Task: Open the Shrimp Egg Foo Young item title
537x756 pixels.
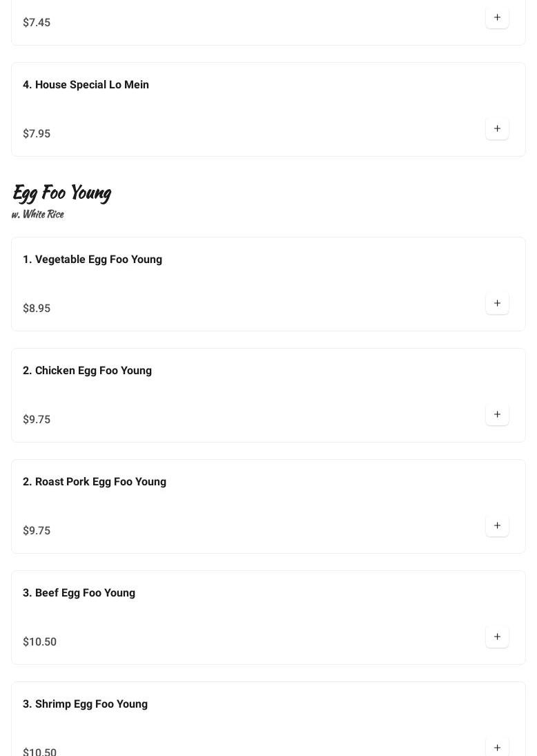Action: click(x=85, y=704)
